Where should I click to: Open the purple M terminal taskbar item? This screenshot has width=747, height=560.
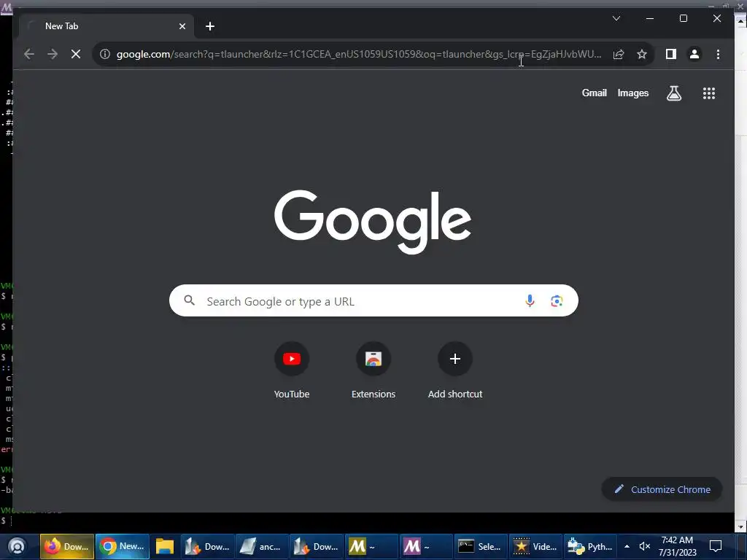click(426, 547)
